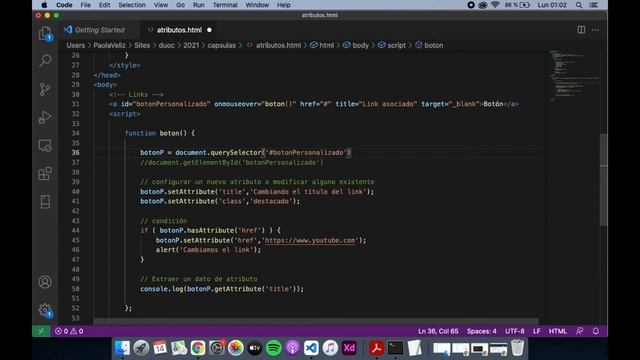Open the Run and Debug view

coord(45,117)
